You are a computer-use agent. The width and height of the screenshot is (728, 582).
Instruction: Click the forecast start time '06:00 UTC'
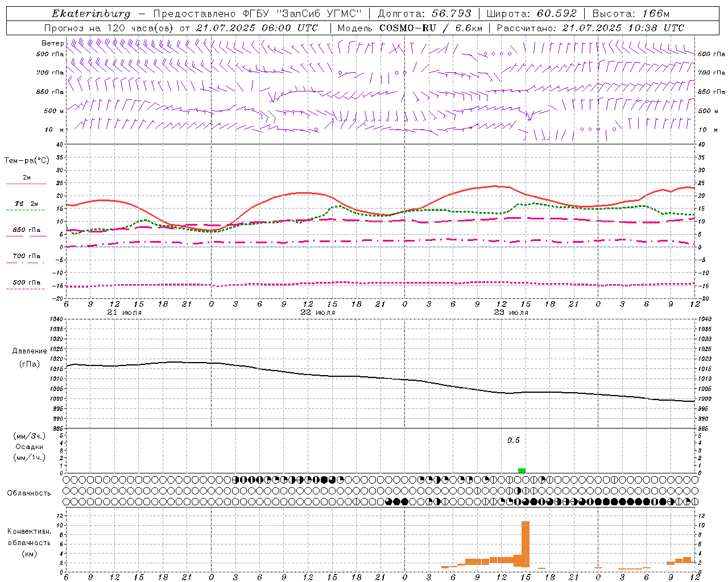[291, 28]
